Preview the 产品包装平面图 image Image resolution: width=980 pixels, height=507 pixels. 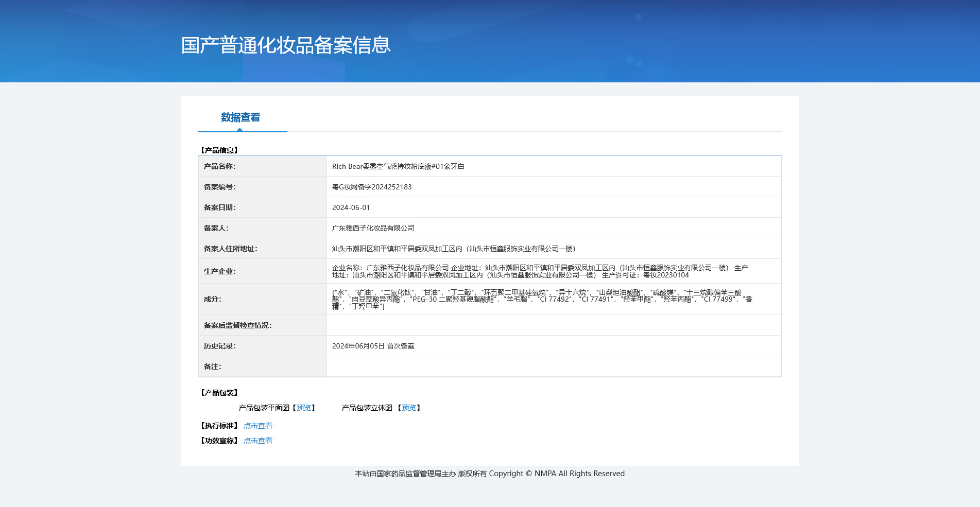(x=304, y=408)
